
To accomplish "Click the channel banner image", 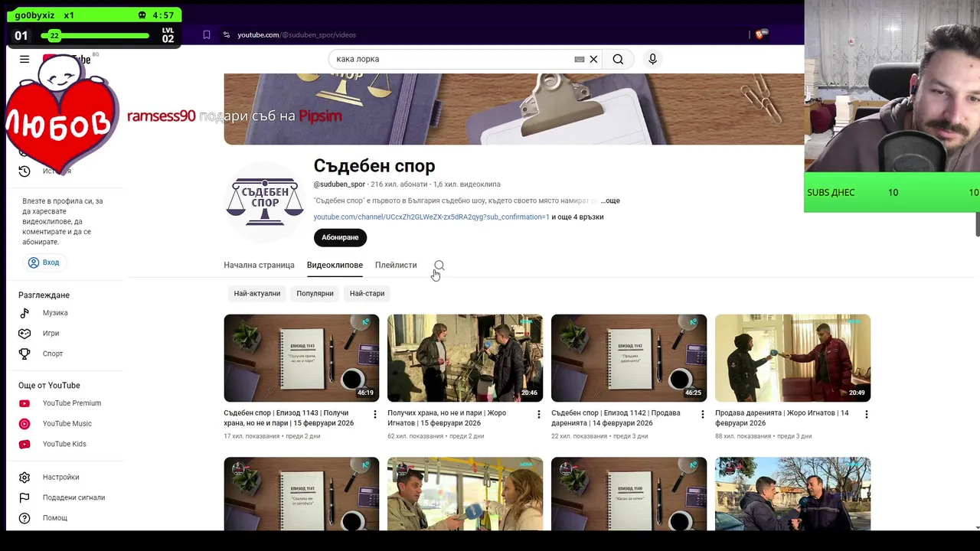I will (514, 109).
